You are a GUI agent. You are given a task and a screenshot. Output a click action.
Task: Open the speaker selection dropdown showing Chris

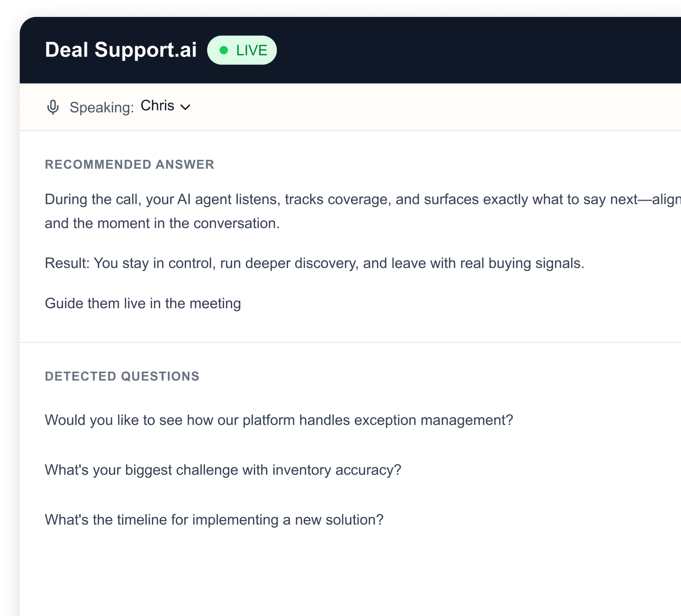coord(165,106)
